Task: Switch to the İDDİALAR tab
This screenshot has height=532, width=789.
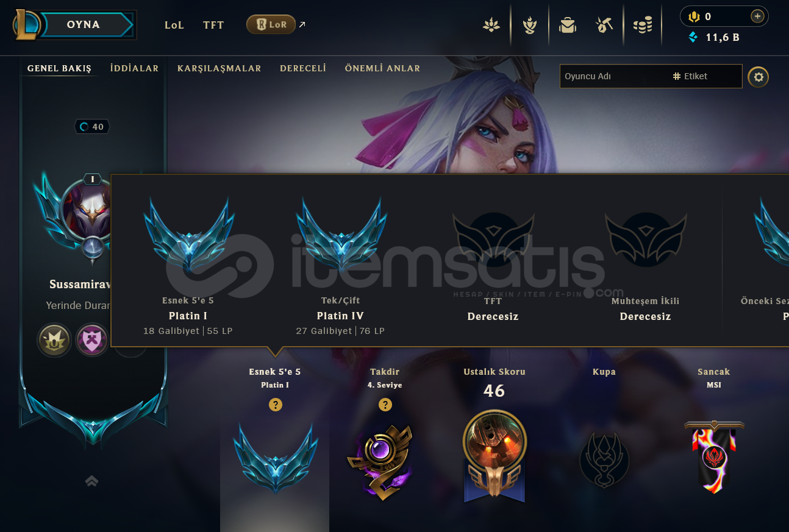Action: click(134, 68)
